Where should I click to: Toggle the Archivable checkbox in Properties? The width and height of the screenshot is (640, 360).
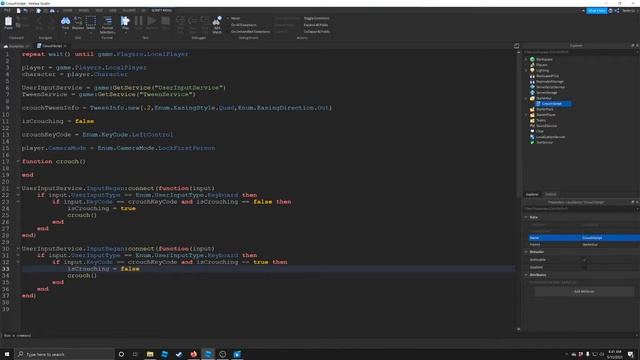584,260
